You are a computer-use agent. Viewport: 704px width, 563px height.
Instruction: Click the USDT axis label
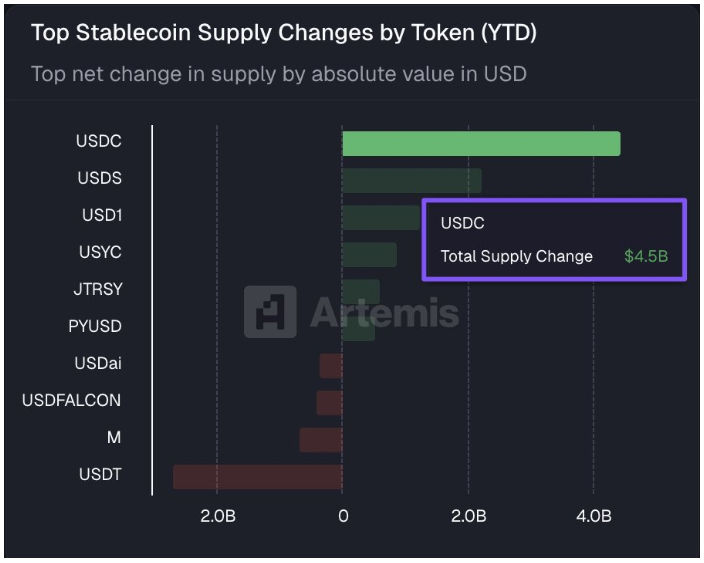(99, 474)
